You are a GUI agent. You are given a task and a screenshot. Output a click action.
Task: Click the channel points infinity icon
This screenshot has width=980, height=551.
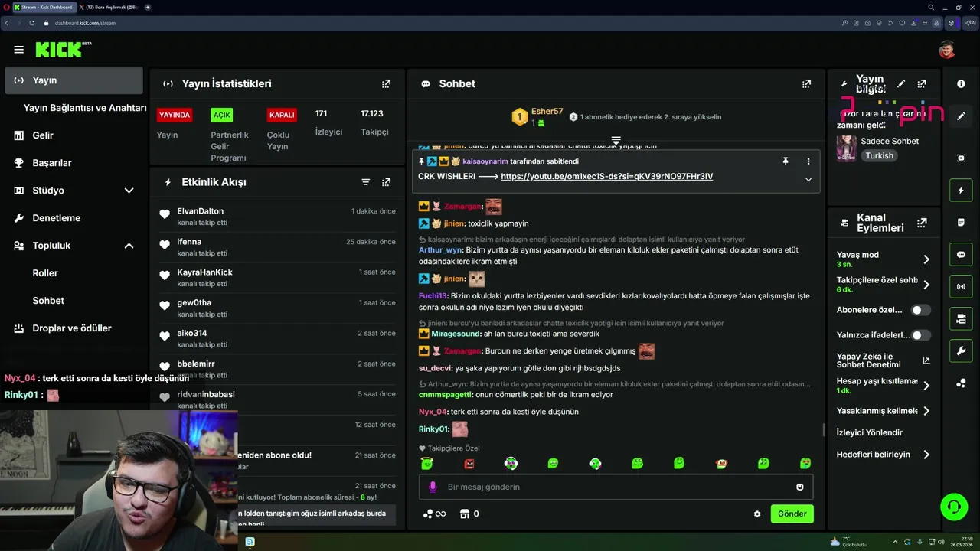434,514
